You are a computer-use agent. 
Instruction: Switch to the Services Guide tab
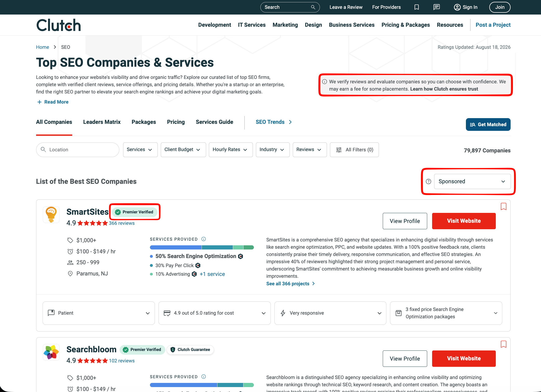point(214,122)
